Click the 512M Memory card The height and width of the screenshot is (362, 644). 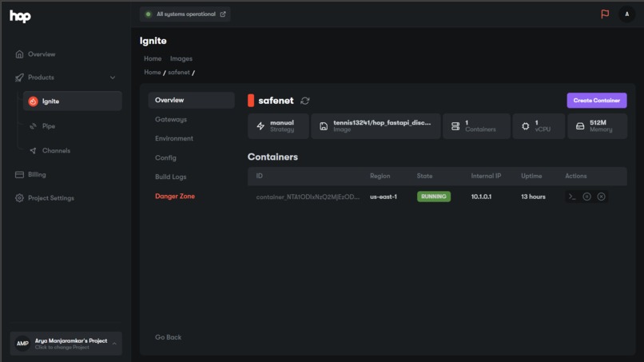tap(597, 126)
